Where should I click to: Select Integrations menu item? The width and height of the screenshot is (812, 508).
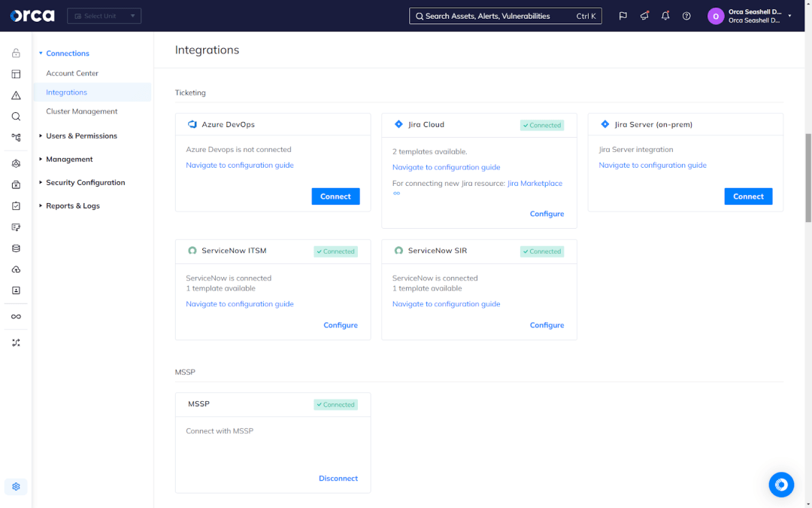coord(92,93)
